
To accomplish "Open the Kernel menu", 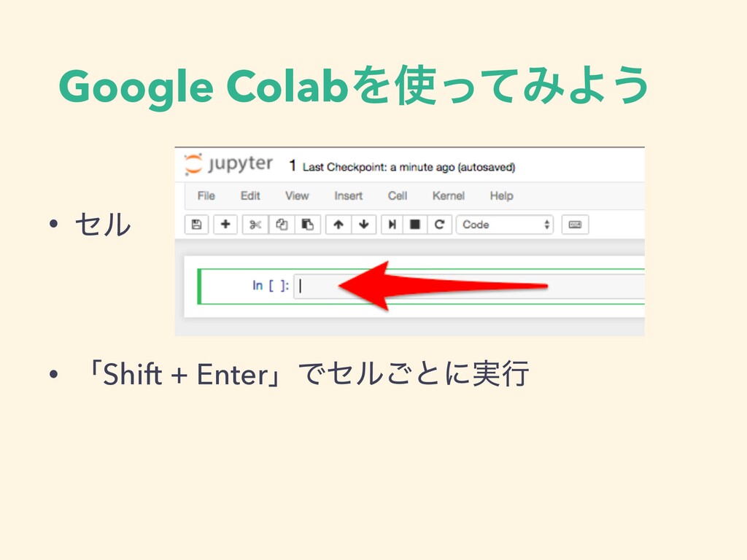I will (449, 195).
